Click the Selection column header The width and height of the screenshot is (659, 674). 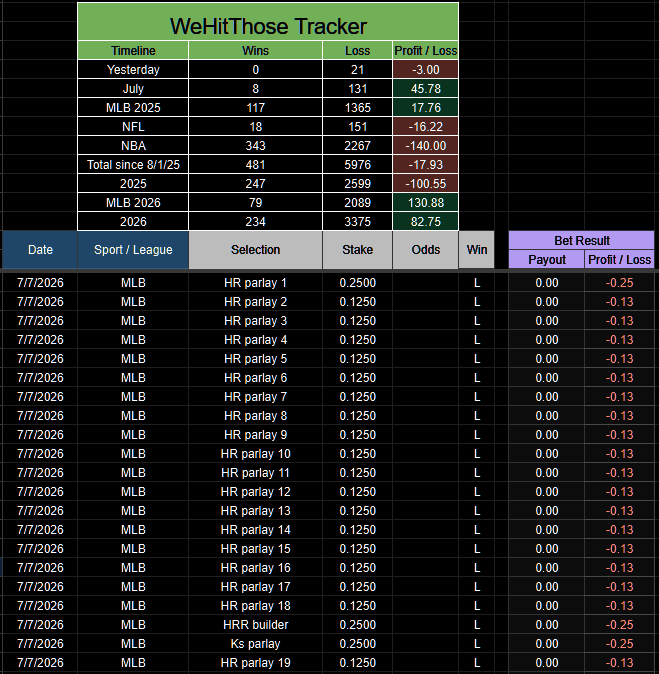tap(255, 250)
